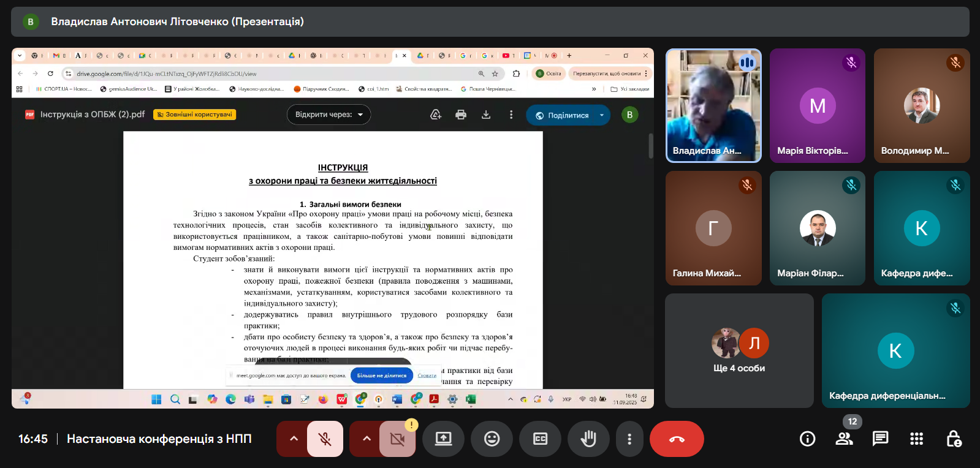Viewport: 980px width, 468px height.
Task: Expand arrow beside 'Поділитися' button
Action: (x=602, y=115)
